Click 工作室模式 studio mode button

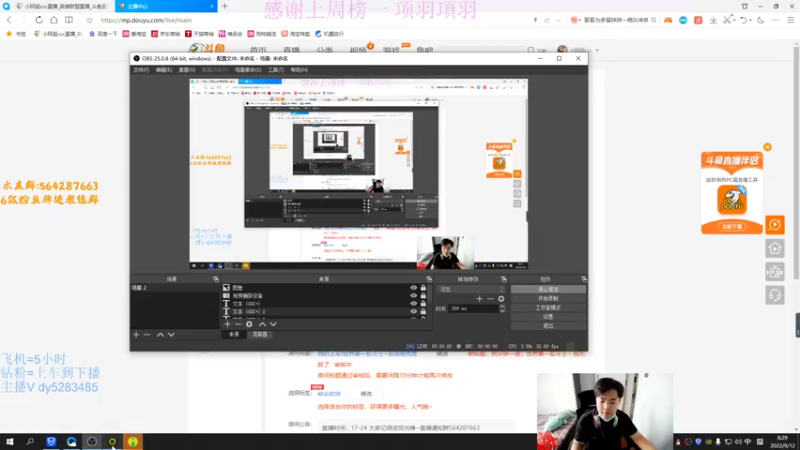point(548,308)
